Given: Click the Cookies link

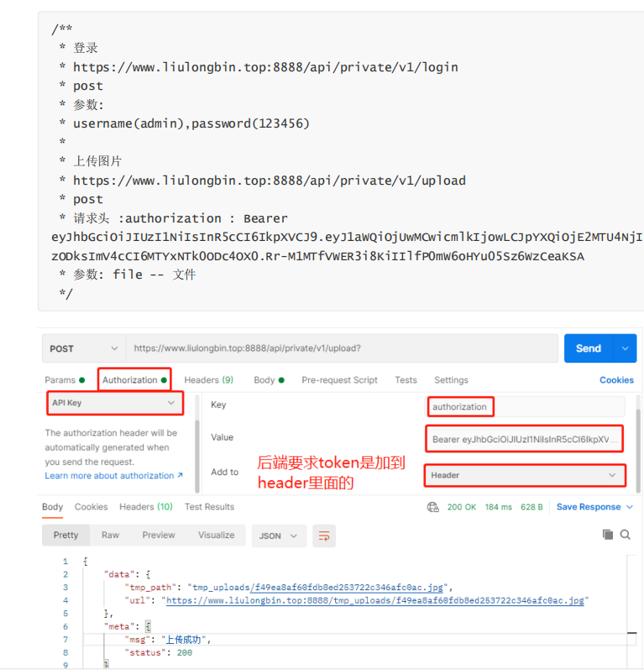Looking at the screenshot, I should click(616, 379).
